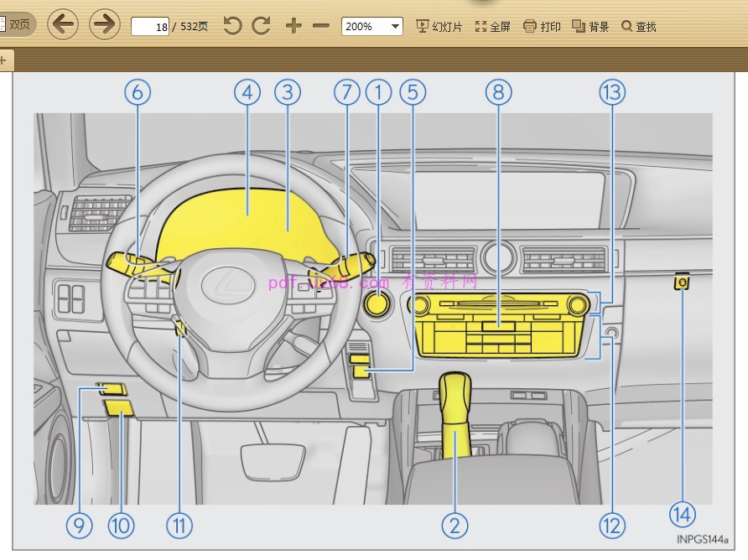The width and height of the screenshot is (748, 560).
Task: Open the 200% zoom level dropdown
Action: click(x=372, y=27)
